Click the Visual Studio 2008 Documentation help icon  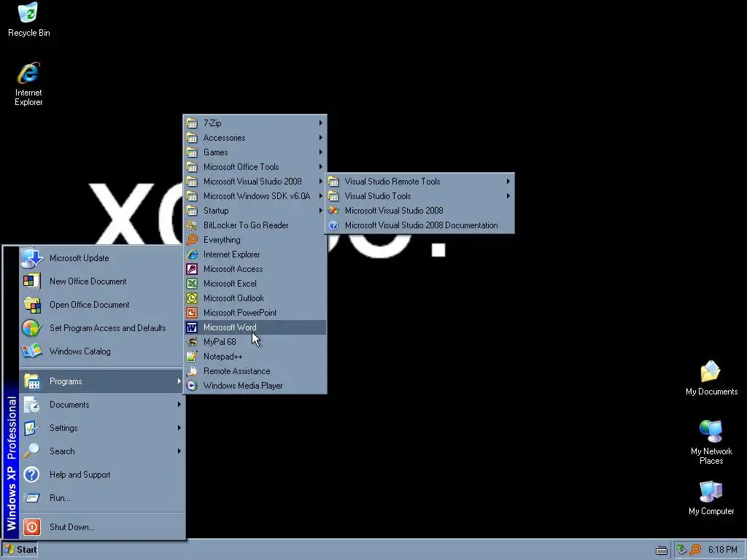click(333, 225)
